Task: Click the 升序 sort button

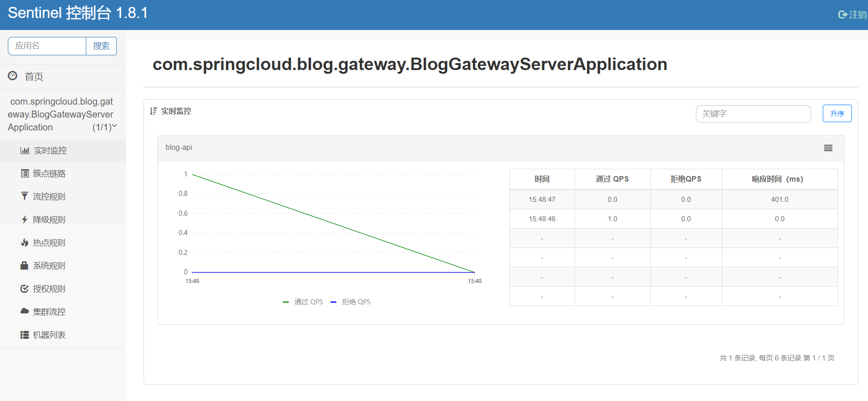Action: pos(837,113)
